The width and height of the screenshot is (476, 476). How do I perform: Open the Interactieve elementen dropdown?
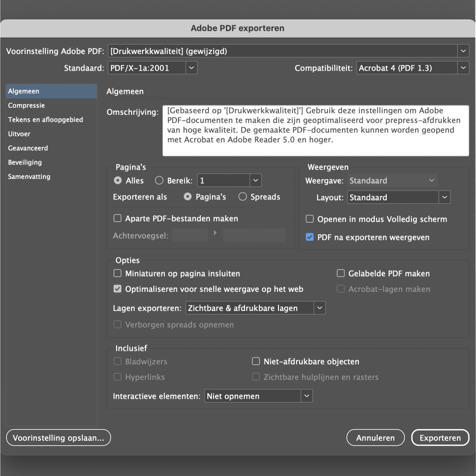(306, 396)
